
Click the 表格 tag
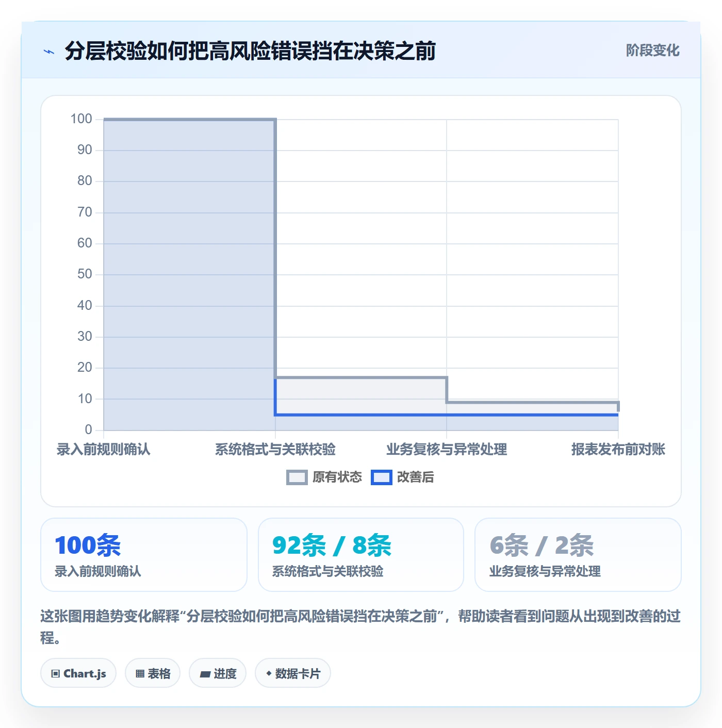[x=153, y=673]
